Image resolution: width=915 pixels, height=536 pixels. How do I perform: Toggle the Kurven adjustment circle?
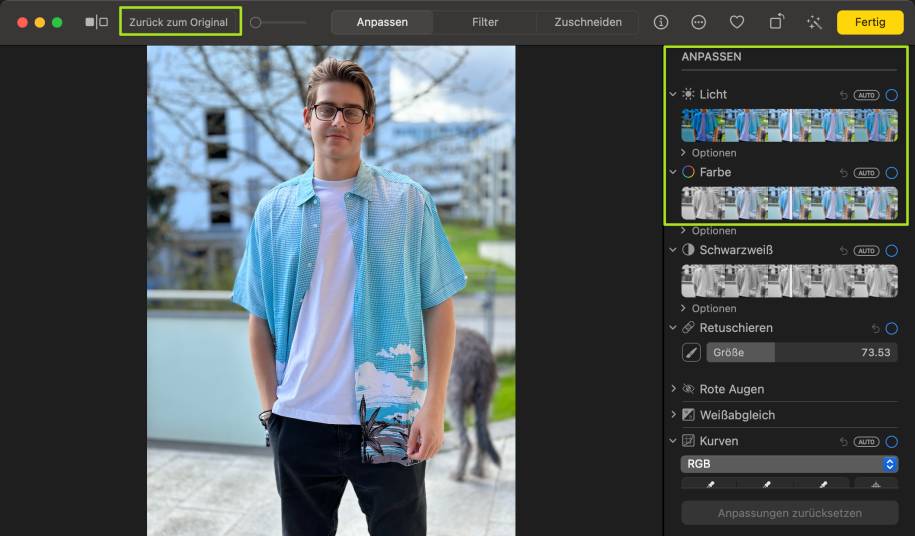tap(892, 442)
